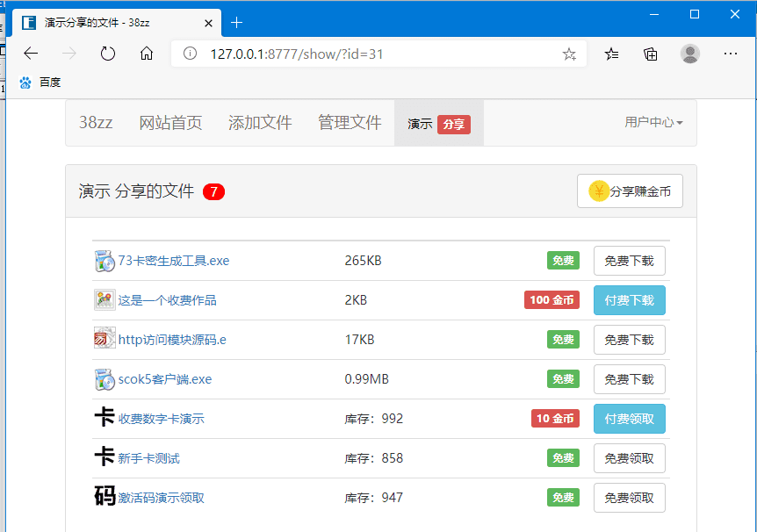Open the Collections icon
The height and width of the screenshot is (532, 757).
tap(651, 54)
